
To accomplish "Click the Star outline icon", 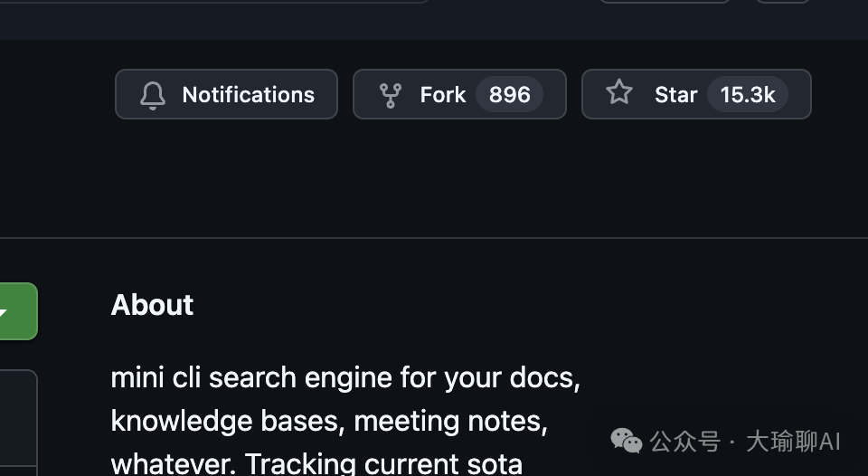I will point(619,92).
